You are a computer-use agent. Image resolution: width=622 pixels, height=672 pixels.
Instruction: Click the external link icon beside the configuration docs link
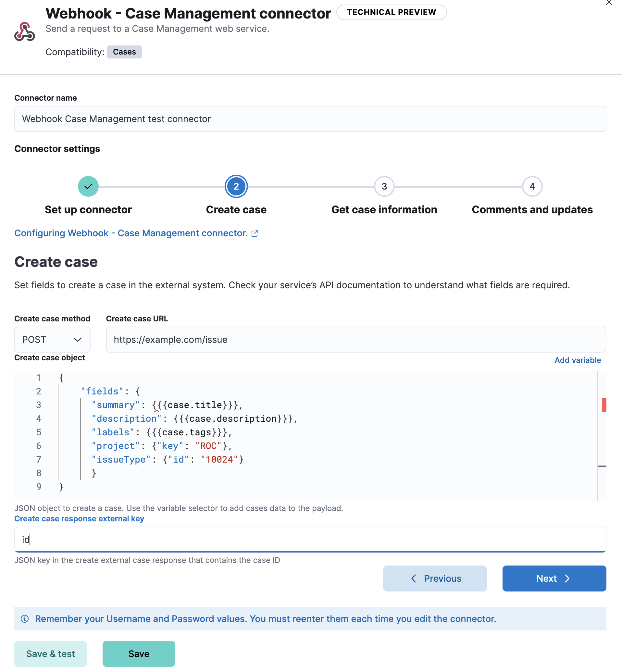255,233
